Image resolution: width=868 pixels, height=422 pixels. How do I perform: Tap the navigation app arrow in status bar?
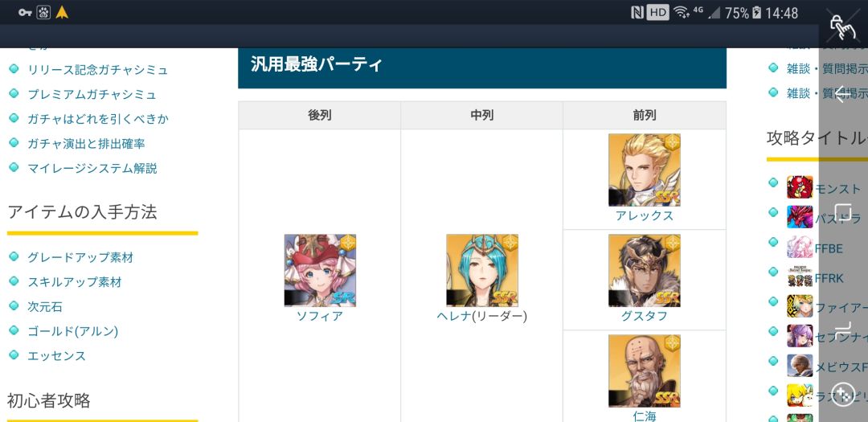point(62,12)
